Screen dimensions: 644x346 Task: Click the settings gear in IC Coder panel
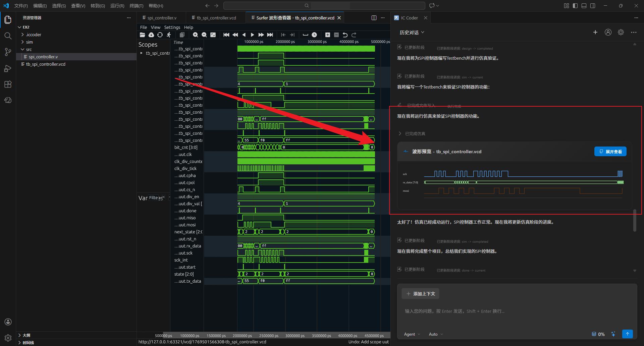click(621, 33)
